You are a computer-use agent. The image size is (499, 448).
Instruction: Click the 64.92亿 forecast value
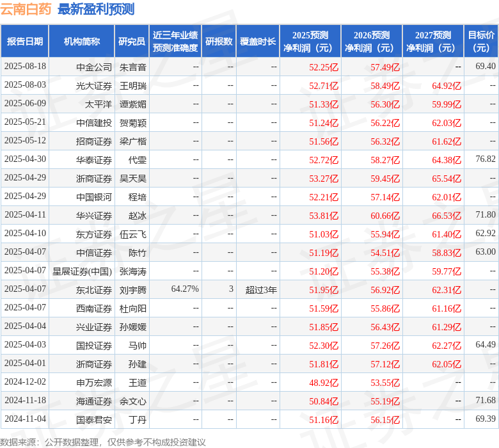447,86
